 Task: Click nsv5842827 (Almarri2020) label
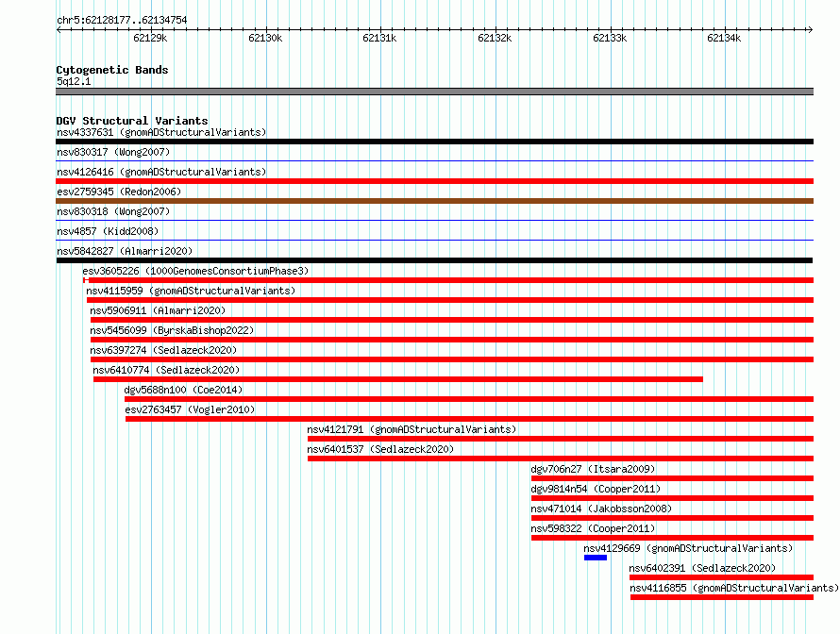[x=125, y=251]
